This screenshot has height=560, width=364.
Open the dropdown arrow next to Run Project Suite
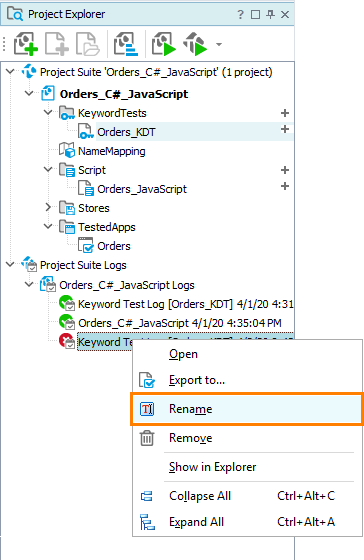219,44
